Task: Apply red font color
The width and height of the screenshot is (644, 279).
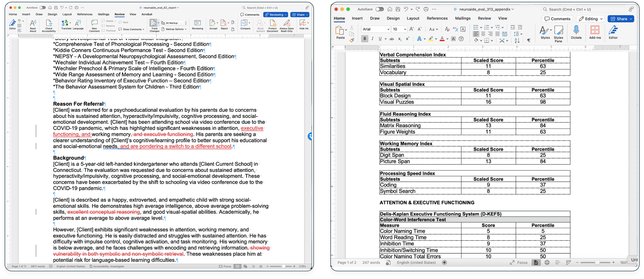Action: click(x=442, y=39)
